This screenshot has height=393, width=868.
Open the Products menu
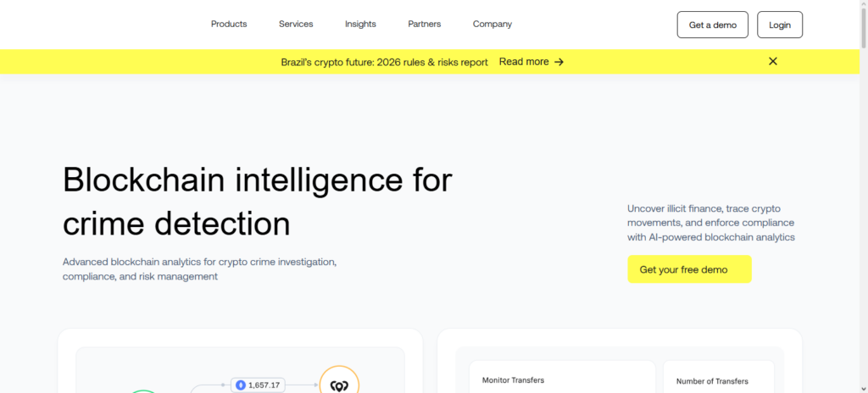[x=229, y=25]
